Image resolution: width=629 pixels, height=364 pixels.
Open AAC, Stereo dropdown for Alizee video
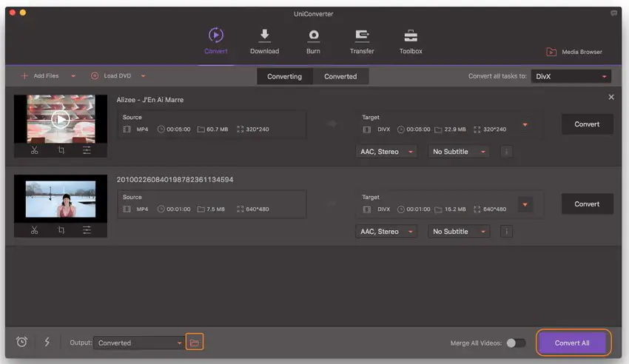point(386,152)
